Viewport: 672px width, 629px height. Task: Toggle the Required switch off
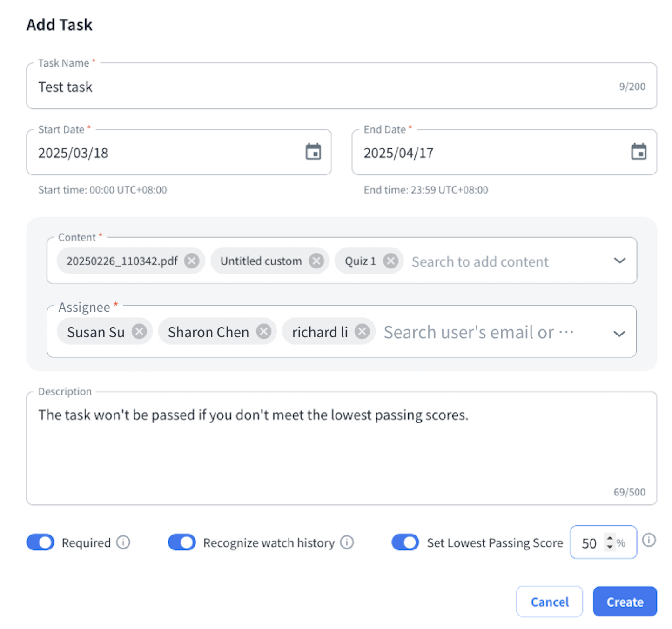pos(40,542)
